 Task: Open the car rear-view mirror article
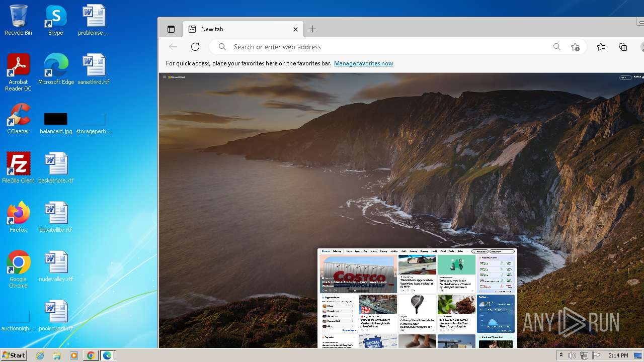(417, 274)
